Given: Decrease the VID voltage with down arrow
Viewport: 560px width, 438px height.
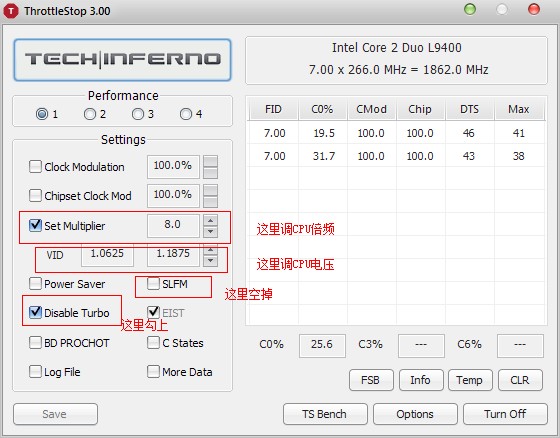Looking at the screenshot, I should click(x=210, y=261).
